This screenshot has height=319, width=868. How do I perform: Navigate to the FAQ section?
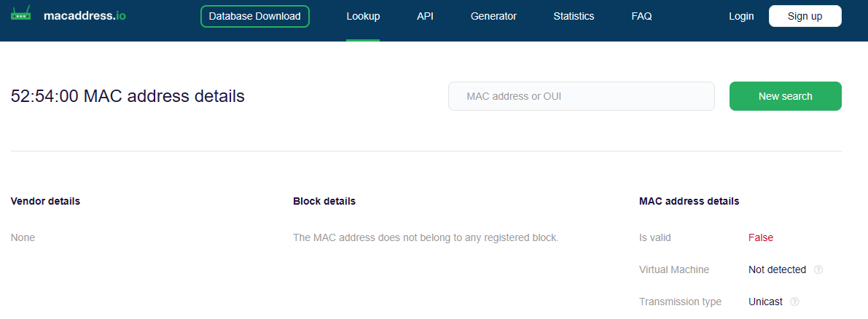coord(641,16)
